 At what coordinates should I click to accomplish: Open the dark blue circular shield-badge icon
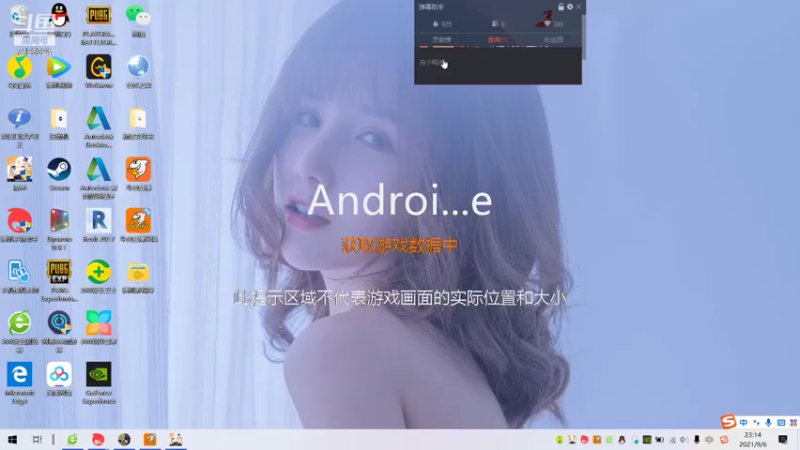click(59, 323)
